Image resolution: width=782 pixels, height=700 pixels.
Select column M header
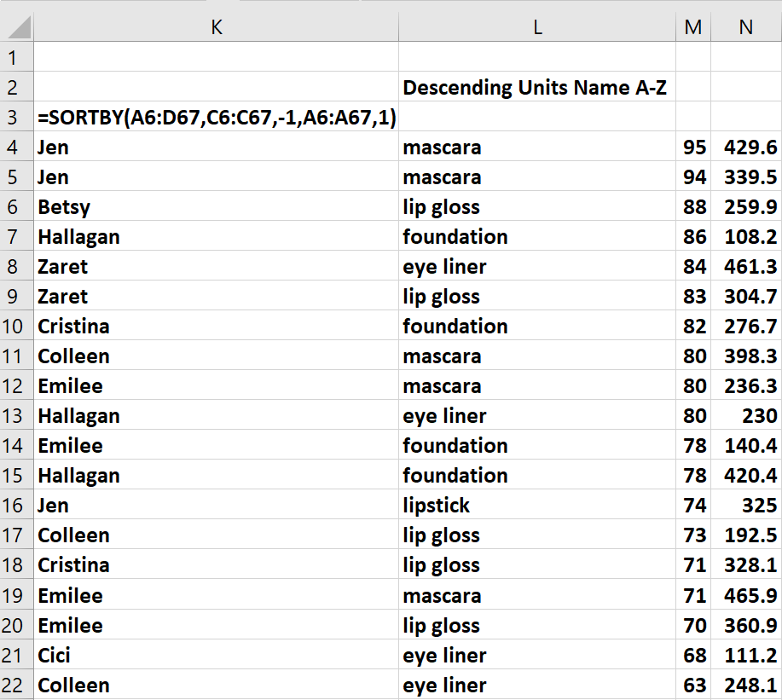[692, 27]
